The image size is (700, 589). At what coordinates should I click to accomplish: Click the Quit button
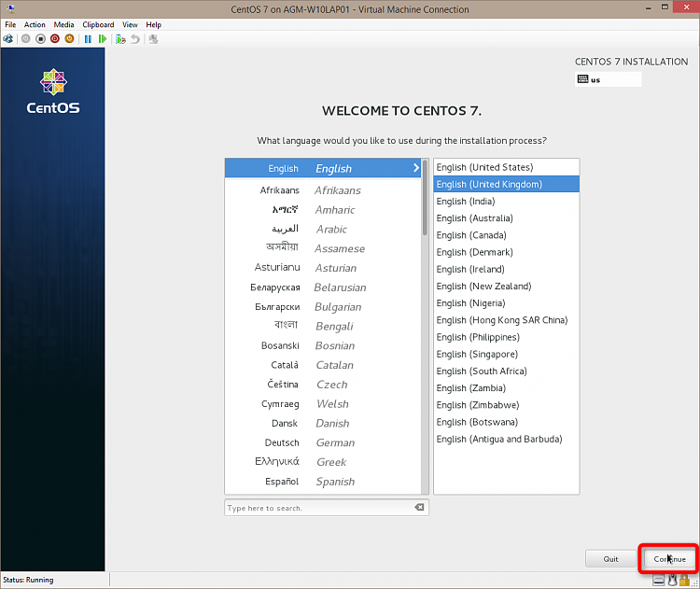pyautogui.click(x=610, y=559)
